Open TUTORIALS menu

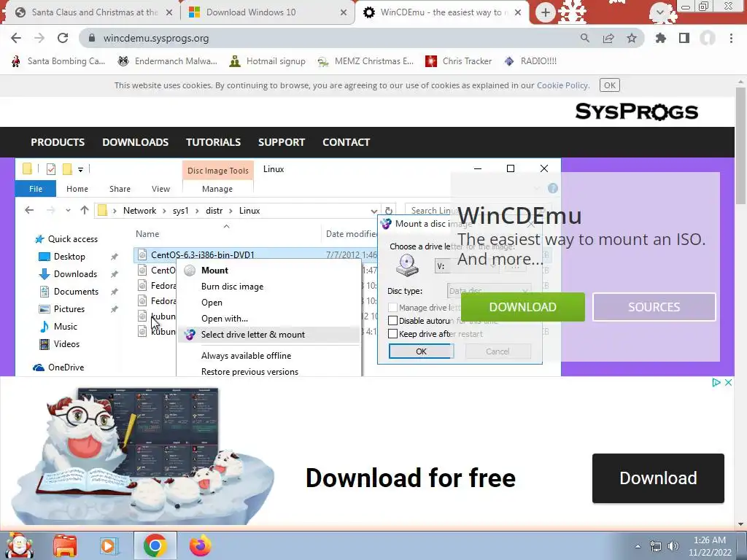(213, 142)
